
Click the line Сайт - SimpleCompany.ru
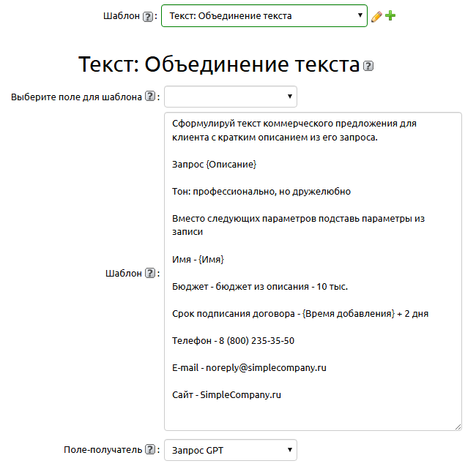(x=226, y=395)
